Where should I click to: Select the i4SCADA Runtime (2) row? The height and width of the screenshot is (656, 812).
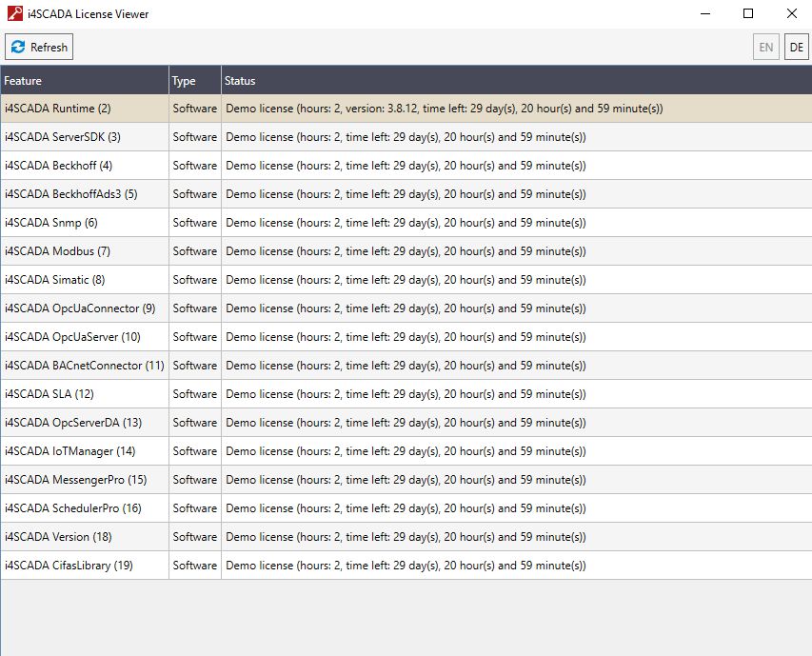pyautogui.click(x=406, y=109)
